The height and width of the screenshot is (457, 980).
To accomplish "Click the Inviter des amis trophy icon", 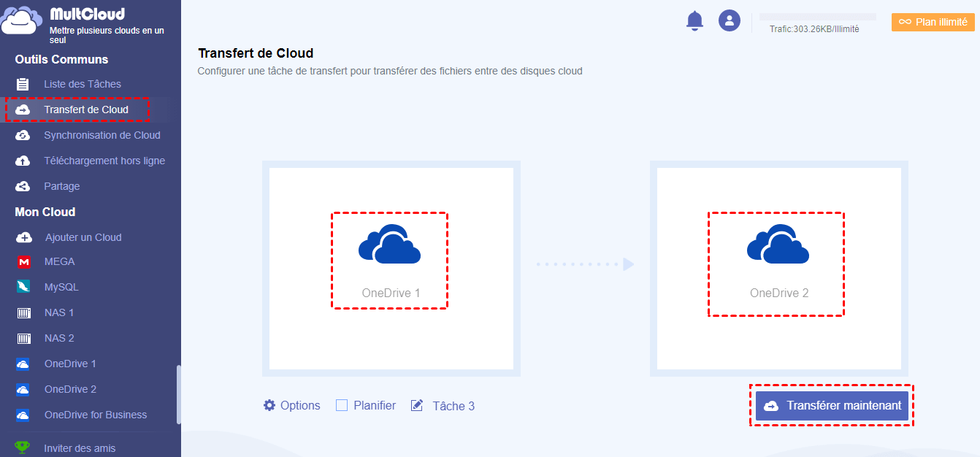I will coord(23,448).
